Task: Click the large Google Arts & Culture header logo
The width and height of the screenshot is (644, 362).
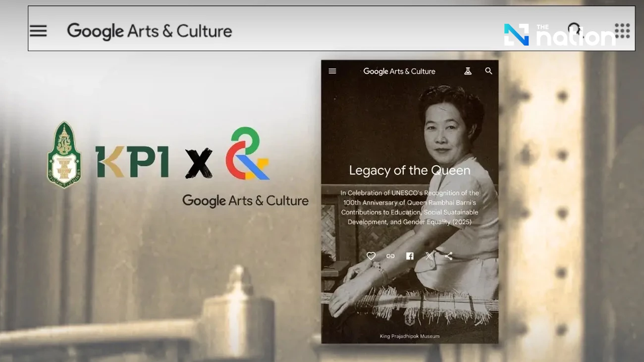Action: tap(149, 31)
